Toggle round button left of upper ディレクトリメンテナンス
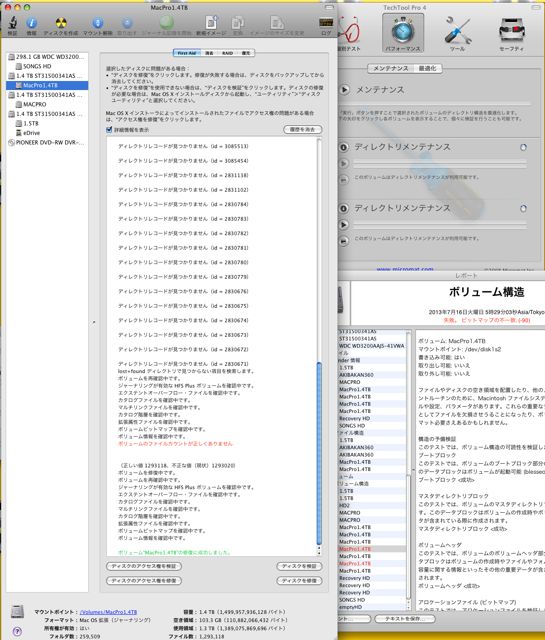The width and height of the screenshot is (545, 640). coord(344,147)
